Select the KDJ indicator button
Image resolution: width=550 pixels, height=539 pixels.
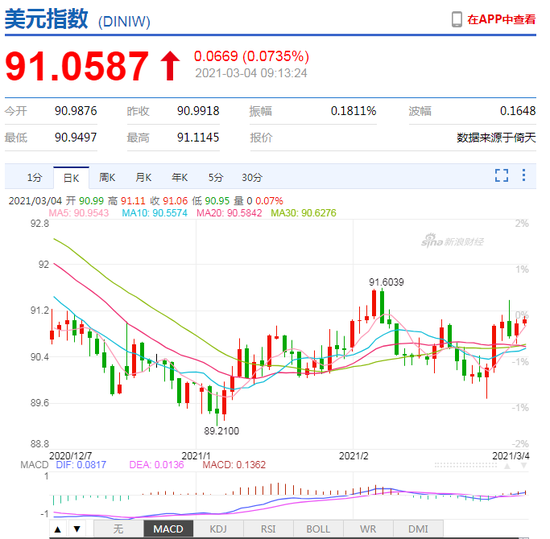[x=218, y=529]
